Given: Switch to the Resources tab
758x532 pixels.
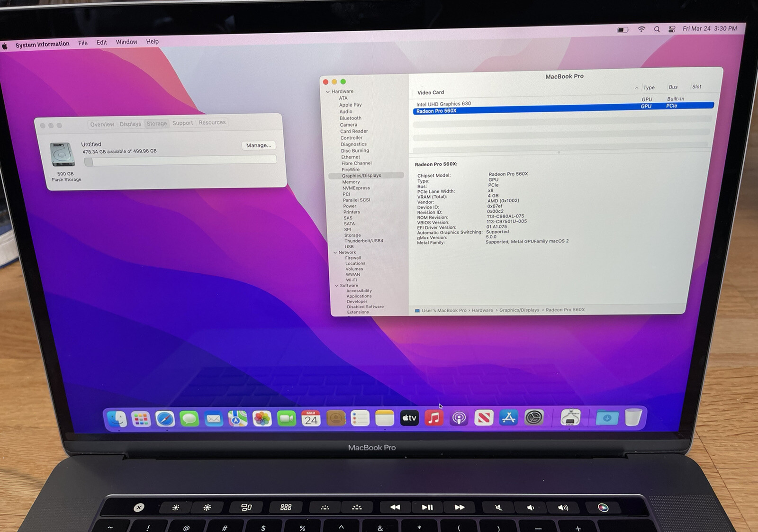Looking at the screenshot, I should [x=212, y=123].
